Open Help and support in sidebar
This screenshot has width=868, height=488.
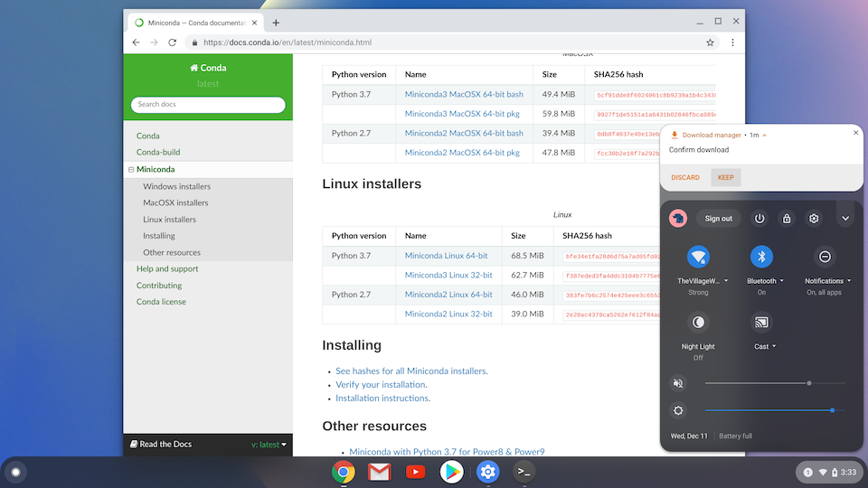pyautogui.click(x=167, y=269)
